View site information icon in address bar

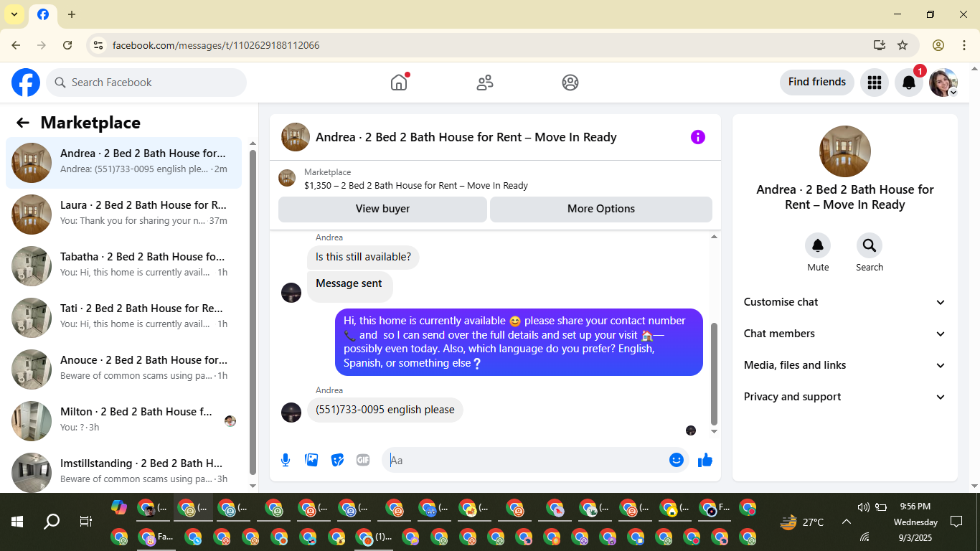tap(98, 45)
